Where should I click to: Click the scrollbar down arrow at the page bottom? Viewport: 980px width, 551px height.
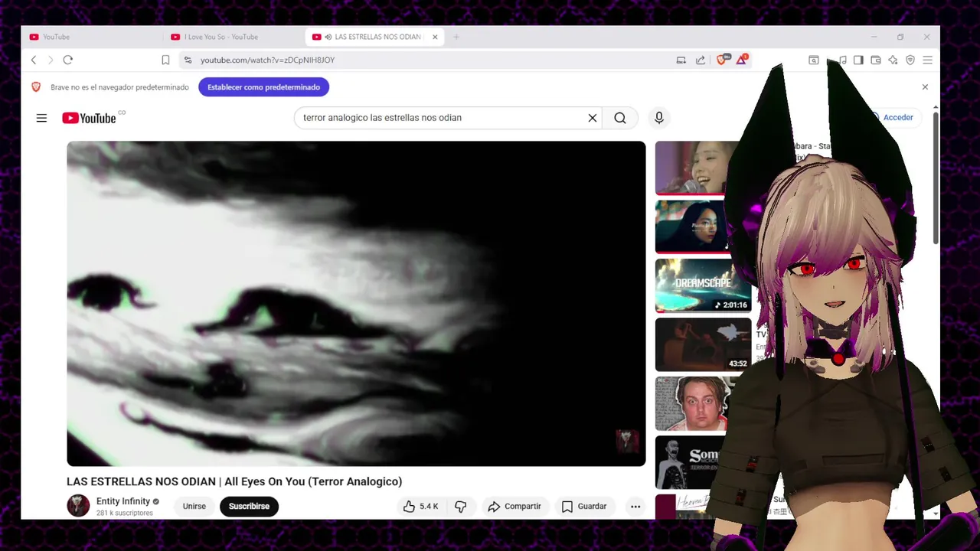tap(935, 514)
